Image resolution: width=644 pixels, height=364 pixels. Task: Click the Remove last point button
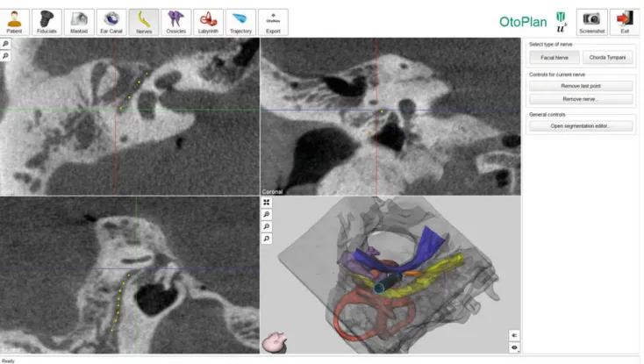[x=581, y=86]
